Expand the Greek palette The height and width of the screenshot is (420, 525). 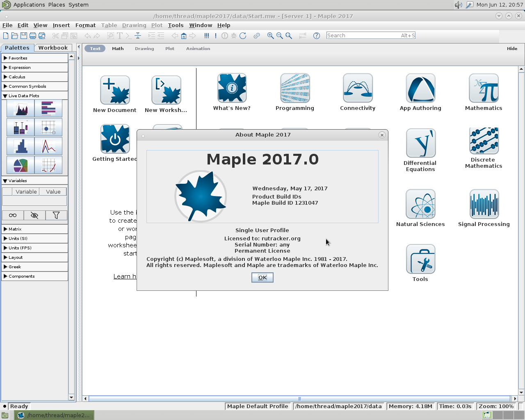(35, 267)
